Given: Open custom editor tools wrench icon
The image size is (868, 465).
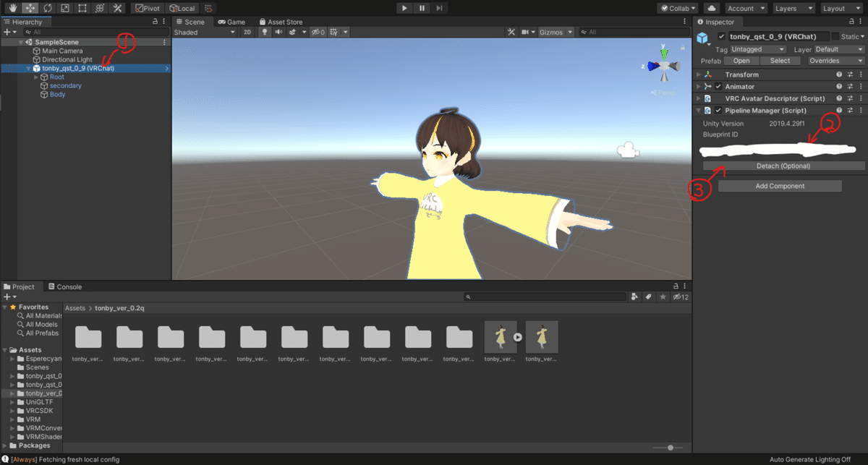Looking at the screenshot, I should click(x=117, y=8).
